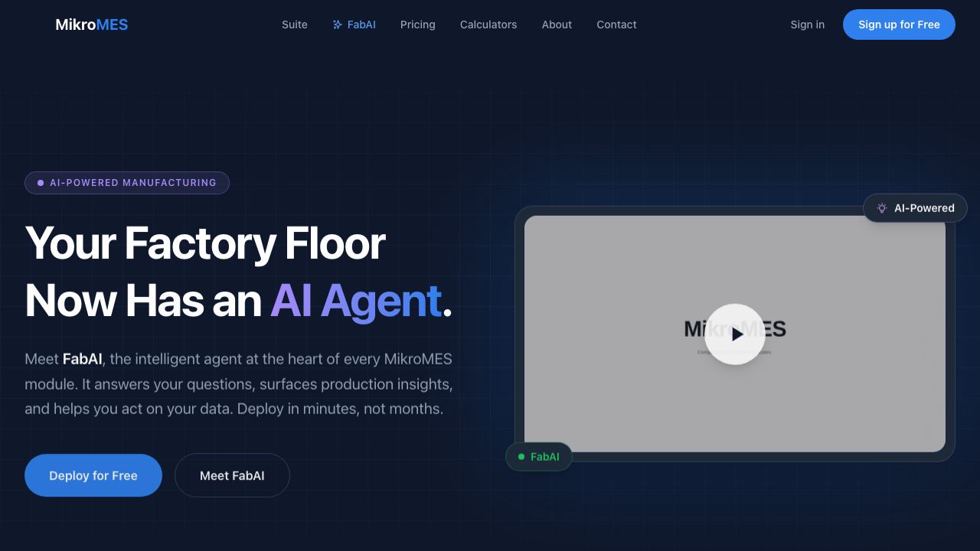Click the Meet FabAI button
This screenshot has height=551, width=980.
click(232, 475)
